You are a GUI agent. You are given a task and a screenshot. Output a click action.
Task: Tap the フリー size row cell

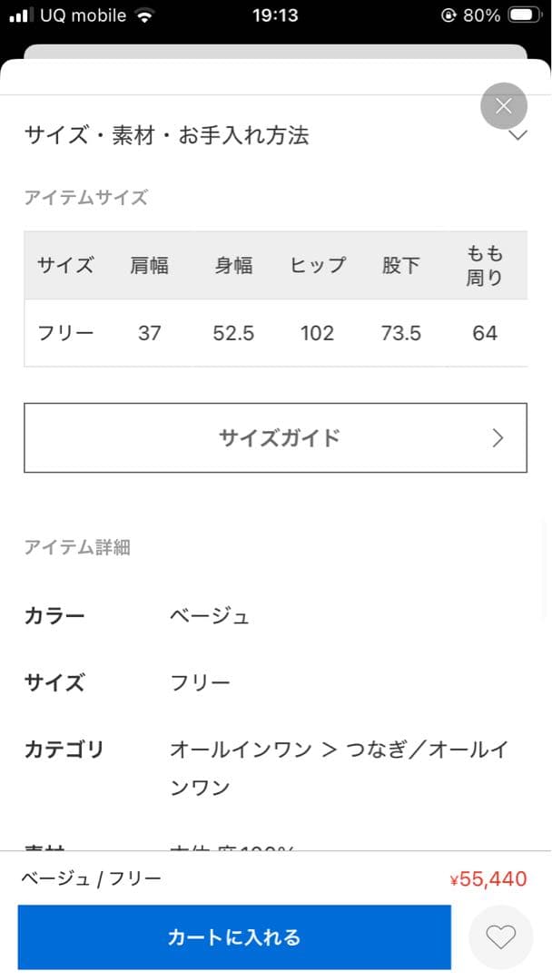pyautogui.click(x=65, y=333)
